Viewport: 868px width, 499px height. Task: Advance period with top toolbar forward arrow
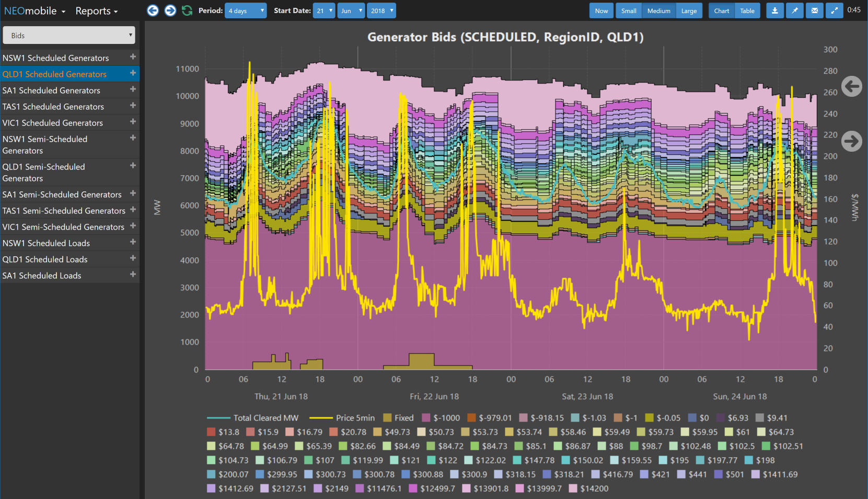170,10
